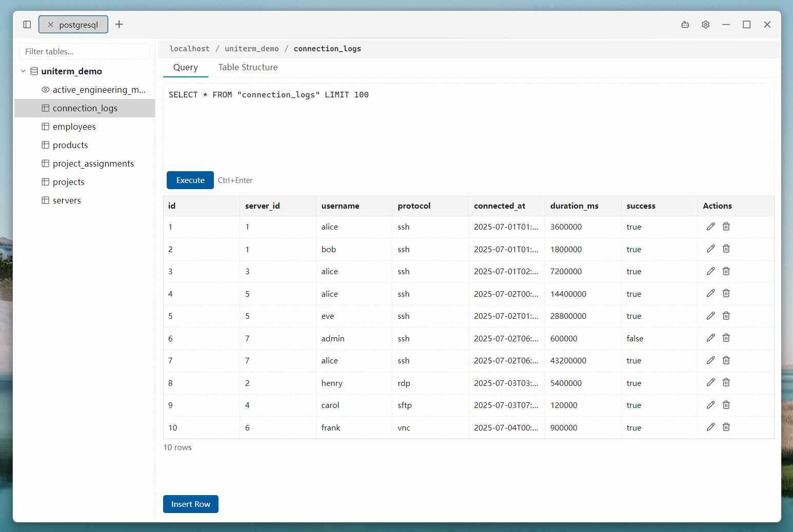
Task: Select the 2025-07-04T00:... timestamp cell
Action: click(x=507, y=427)
